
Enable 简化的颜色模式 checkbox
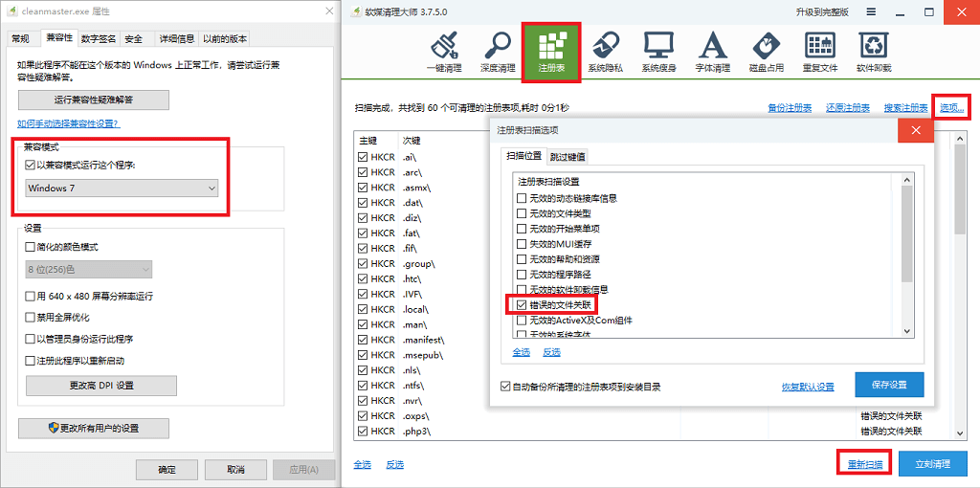[x=30, y=247]
